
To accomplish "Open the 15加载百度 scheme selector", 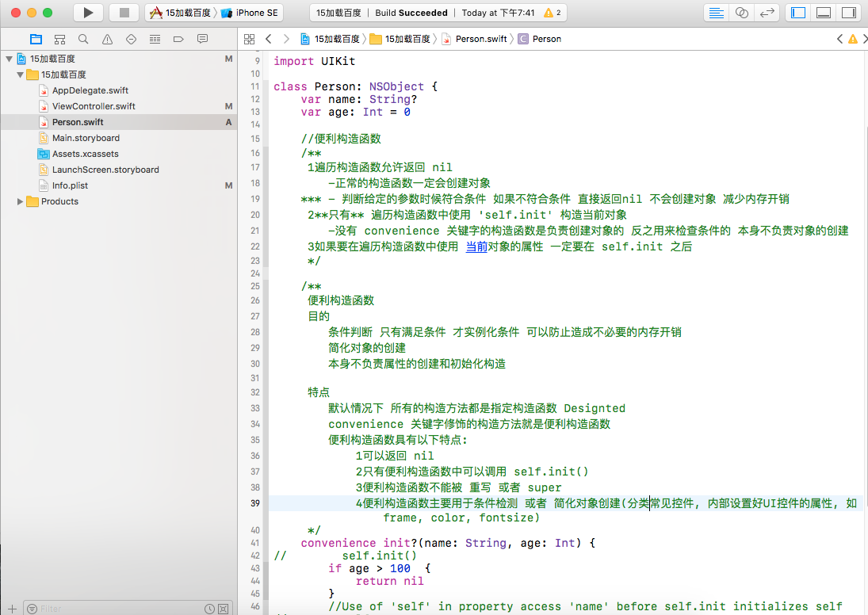I will click(181, 12).
